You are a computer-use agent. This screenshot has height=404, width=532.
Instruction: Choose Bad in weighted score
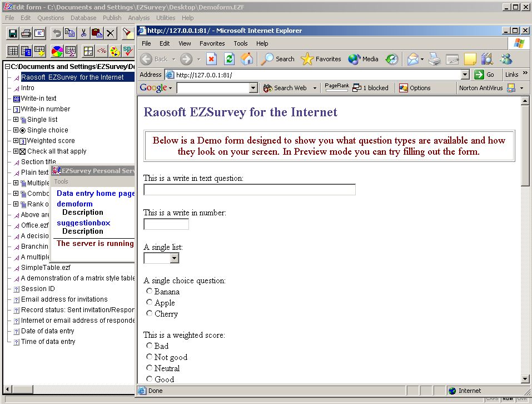click(150, 345)
